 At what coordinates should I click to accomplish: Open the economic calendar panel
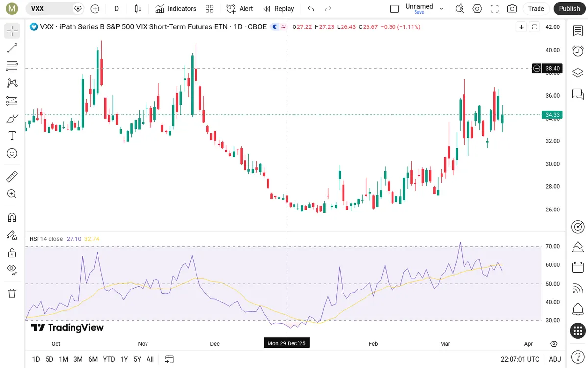point(578,267)
